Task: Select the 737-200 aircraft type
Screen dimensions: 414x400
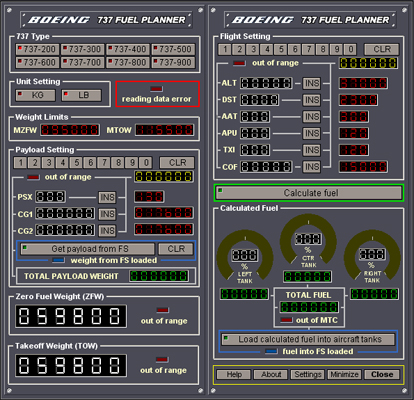Action: 37,49
